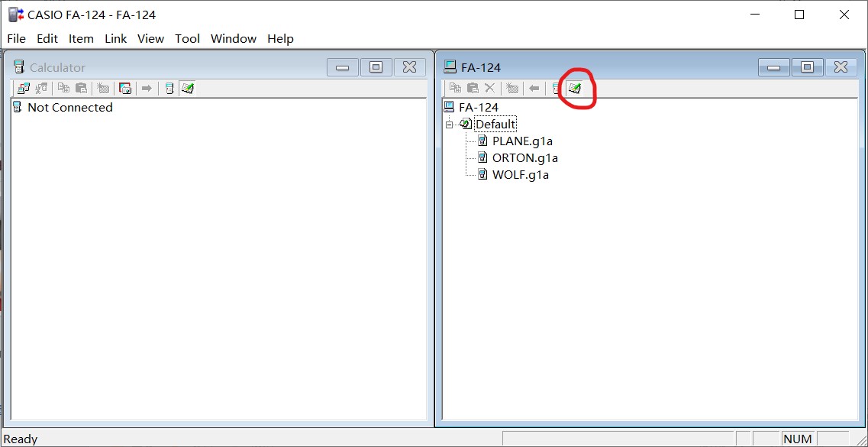This screenshot has width=868, height=447.
Task: Select the main memory calculator icon in FA-124 toolbar
Action: pos(557,88)
